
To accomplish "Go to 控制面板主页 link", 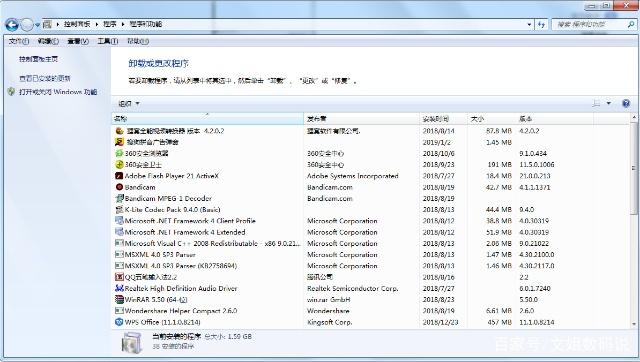I will (38, 59).
